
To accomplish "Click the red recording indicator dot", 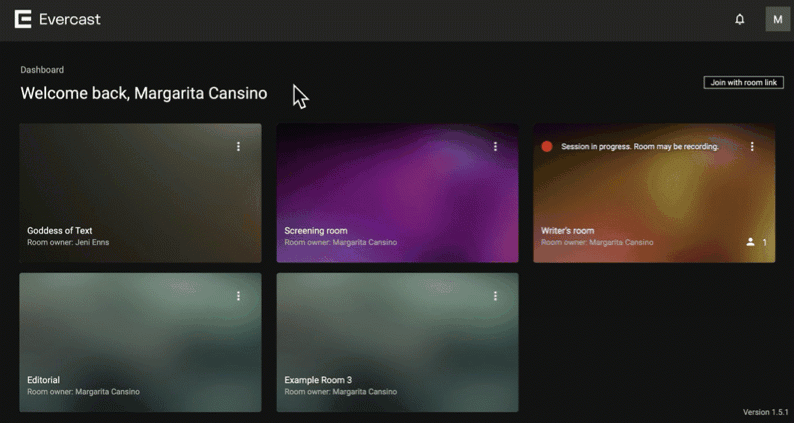I will coord(547,146).
